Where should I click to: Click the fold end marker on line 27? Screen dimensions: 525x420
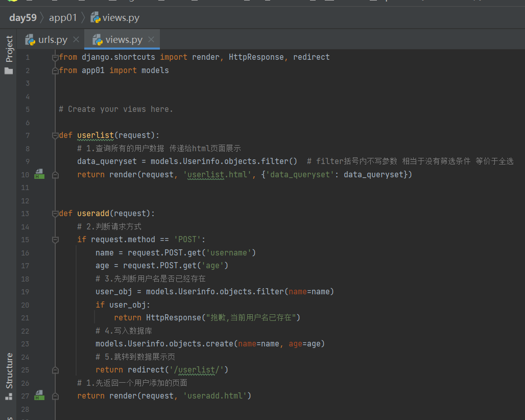(x=55, y=396)
